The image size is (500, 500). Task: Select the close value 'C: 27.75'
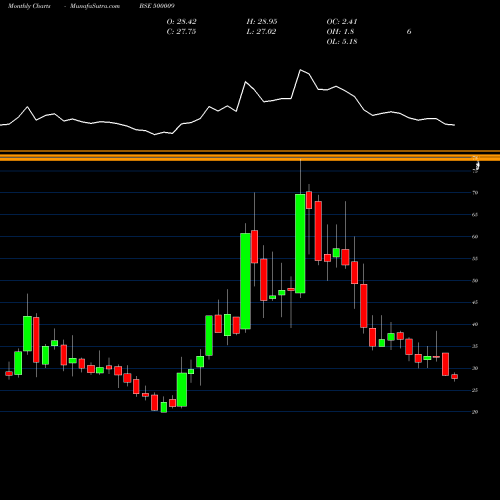point(181,32)
